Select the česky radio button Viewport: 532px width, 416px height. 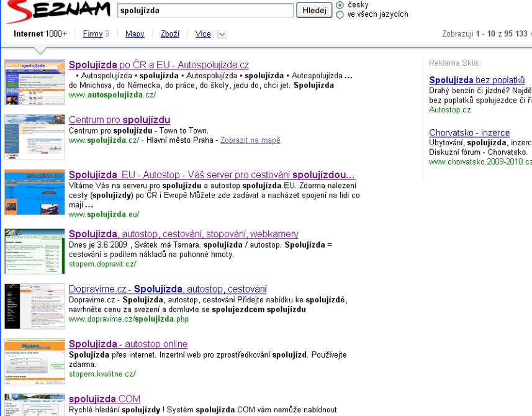pos(340,5)
